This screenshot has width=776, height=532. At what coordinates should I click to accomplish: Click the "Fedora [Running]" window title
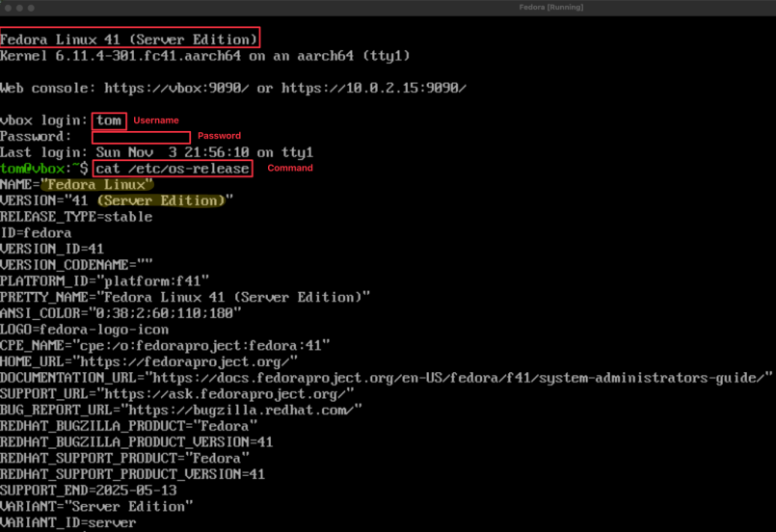click(x=550, y=8)
